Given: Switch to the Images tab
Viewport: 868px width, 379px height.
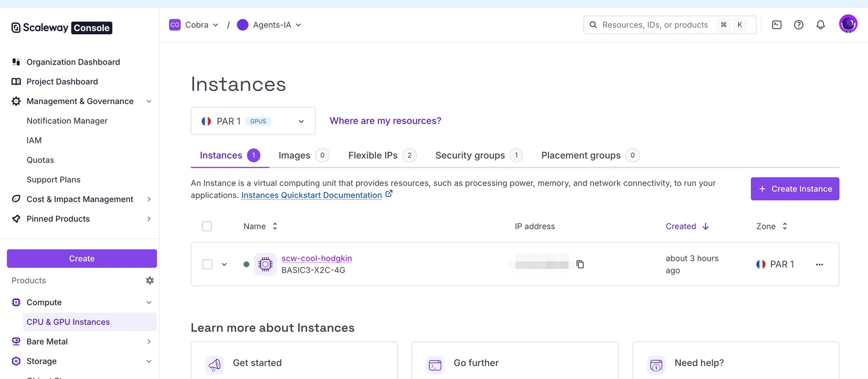Looking at the screenshot, I should [304, 156].
